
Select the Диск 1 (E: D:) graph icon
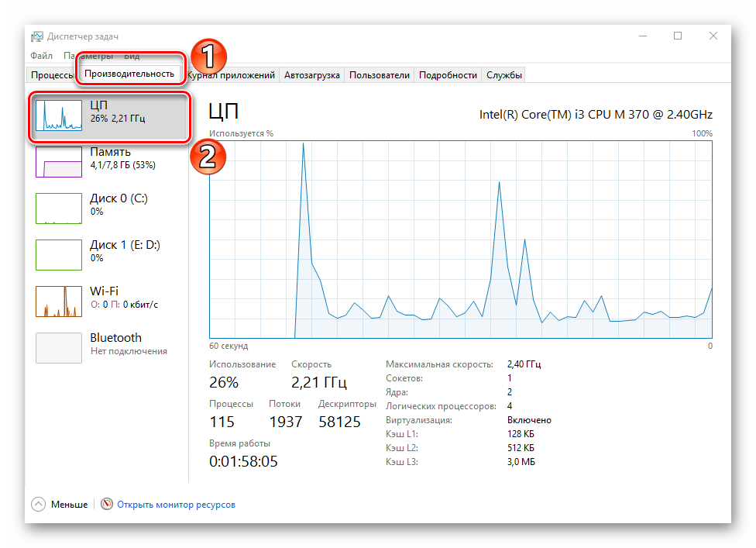coord(59,255)
